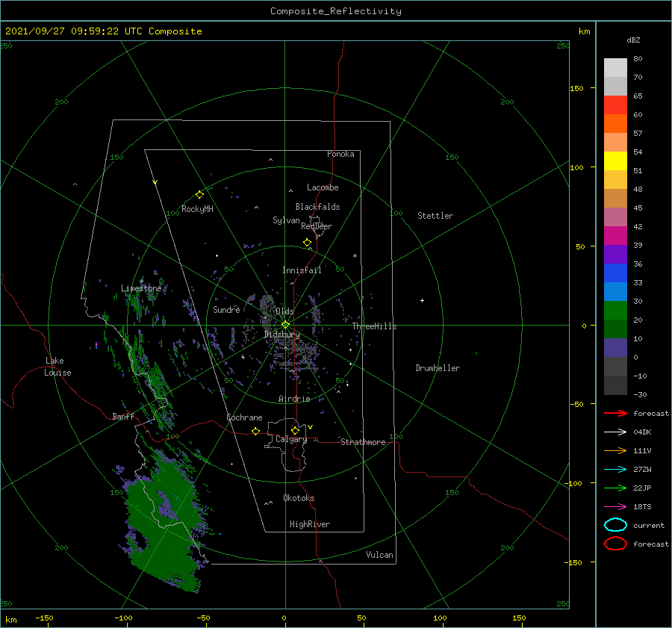Pick the orange 60-57 dBZ color swatch
This screenshot has width=672, height=628.
pos(615,124)
